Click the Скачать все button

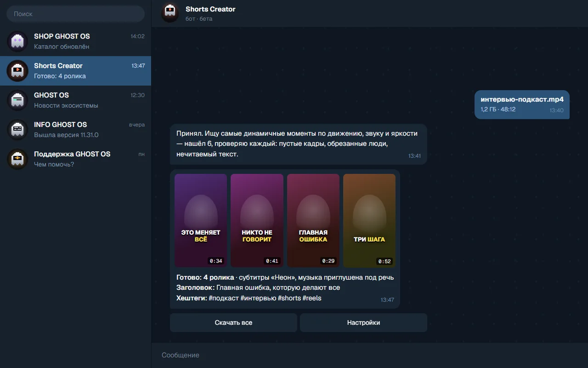pos(233,322)
